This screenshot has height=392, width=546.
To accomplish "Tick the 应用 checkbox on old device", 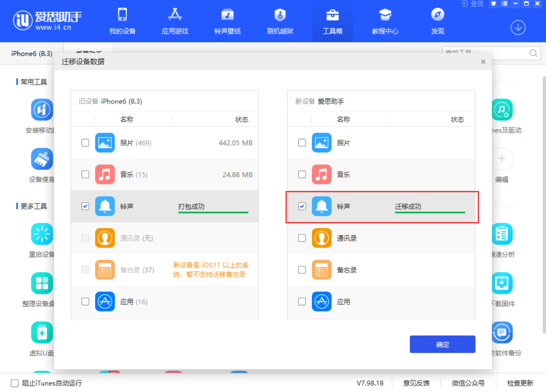I will 85,302.
